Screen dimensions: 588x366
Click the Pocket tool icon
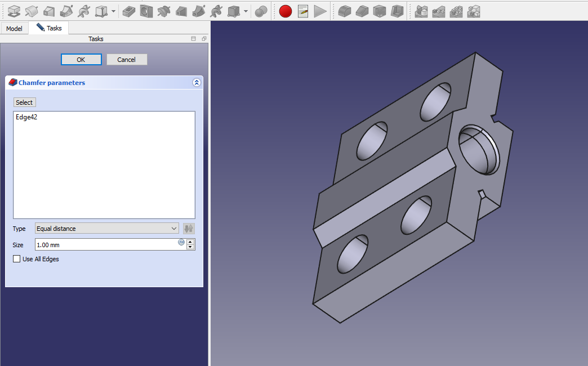[129, 11]
